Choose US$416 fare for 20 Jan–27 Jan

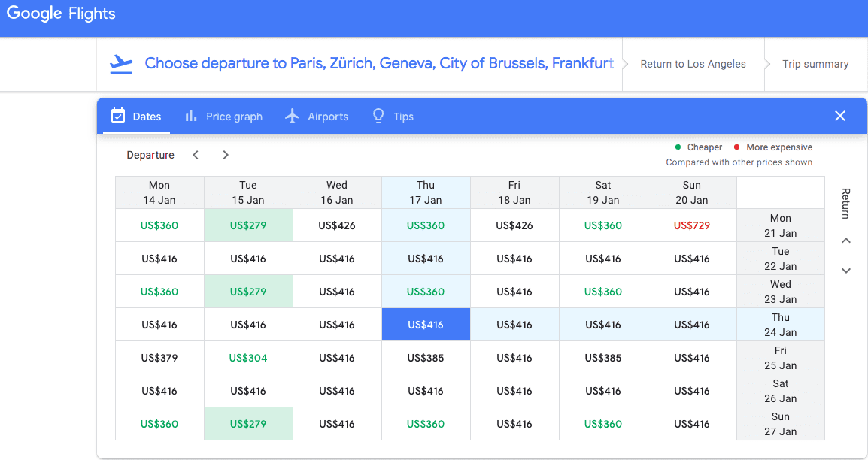tap(692, 424)
